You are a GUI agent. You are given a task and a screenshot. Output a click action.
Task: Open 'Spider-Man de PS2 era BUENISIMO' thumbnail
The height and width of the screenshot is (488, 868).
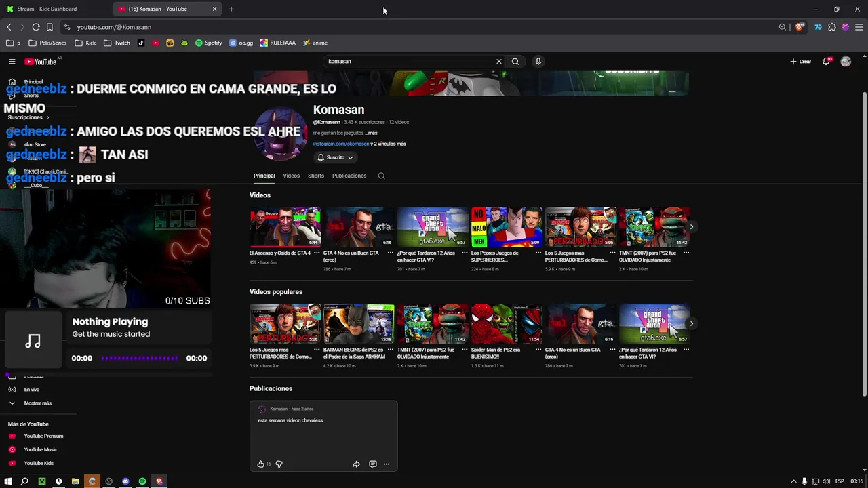point(507,324)
